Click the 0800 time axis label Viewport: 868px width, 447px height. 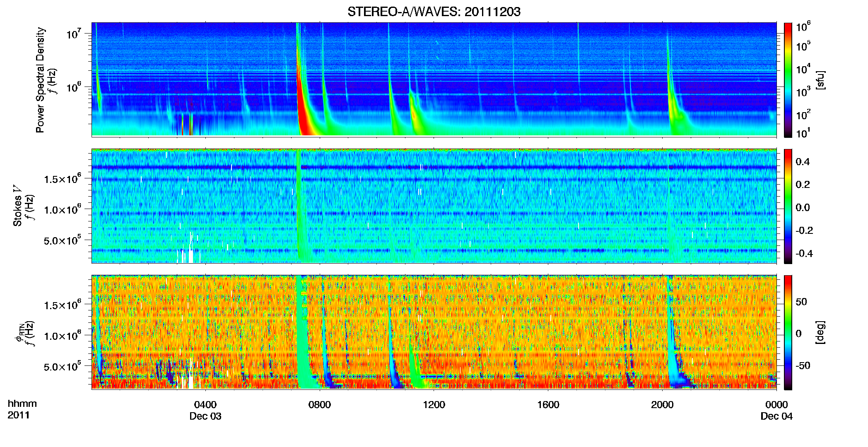pos(320,404)
